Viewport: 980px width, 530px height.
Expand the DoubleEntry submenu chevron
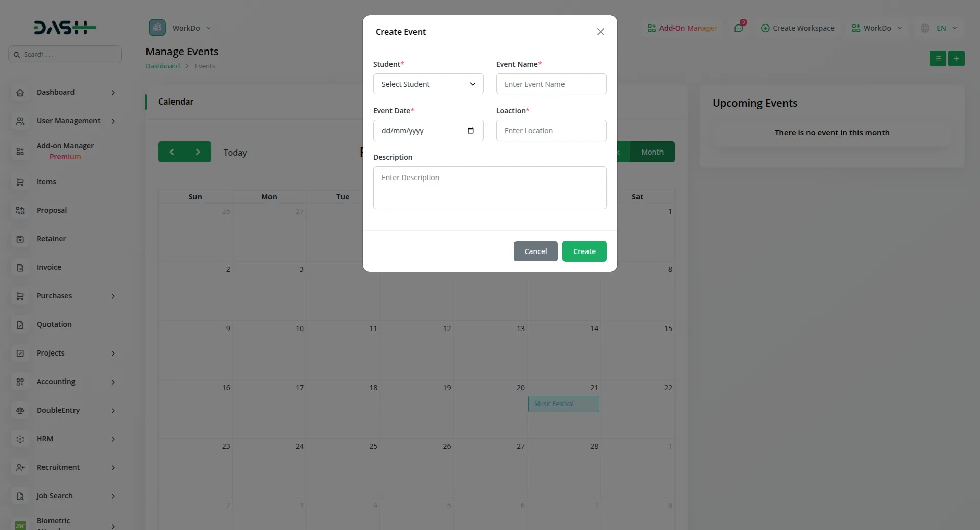[x=113, y=411]
